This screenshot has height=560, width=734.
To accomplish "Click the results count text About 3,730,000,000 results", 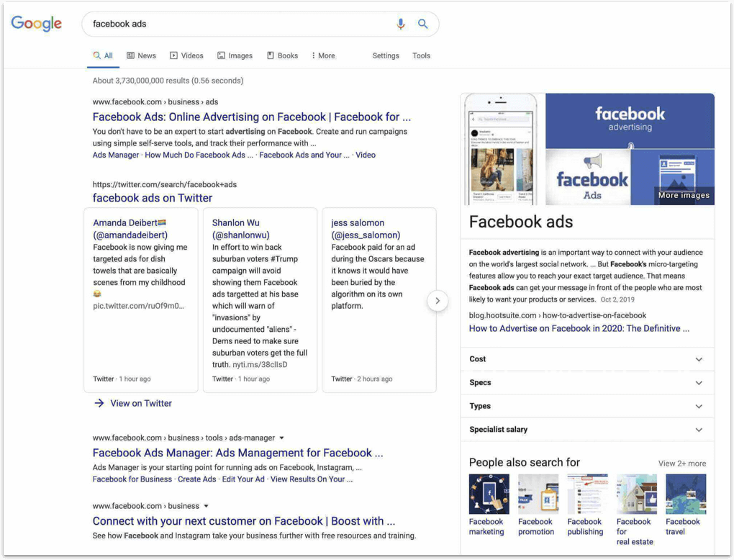I will tap(168, 81).
